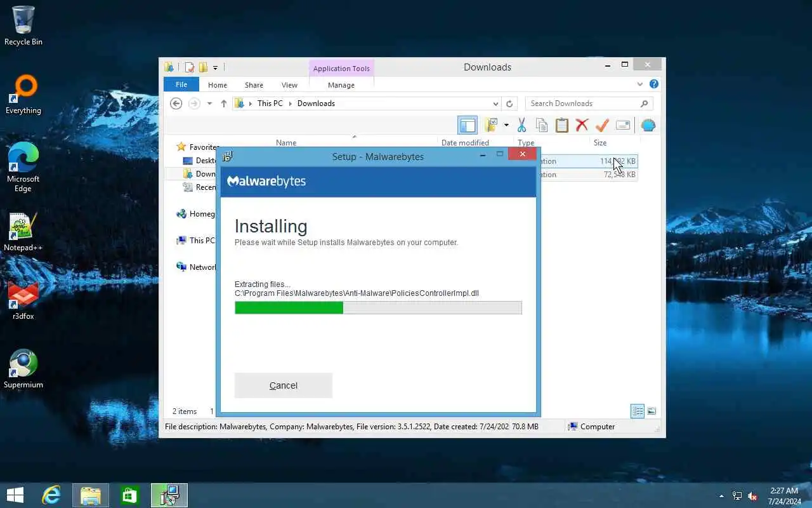Click the Date modified column header
The width and height of the screenshot is (812, 508).
click(x=465, y=143)
